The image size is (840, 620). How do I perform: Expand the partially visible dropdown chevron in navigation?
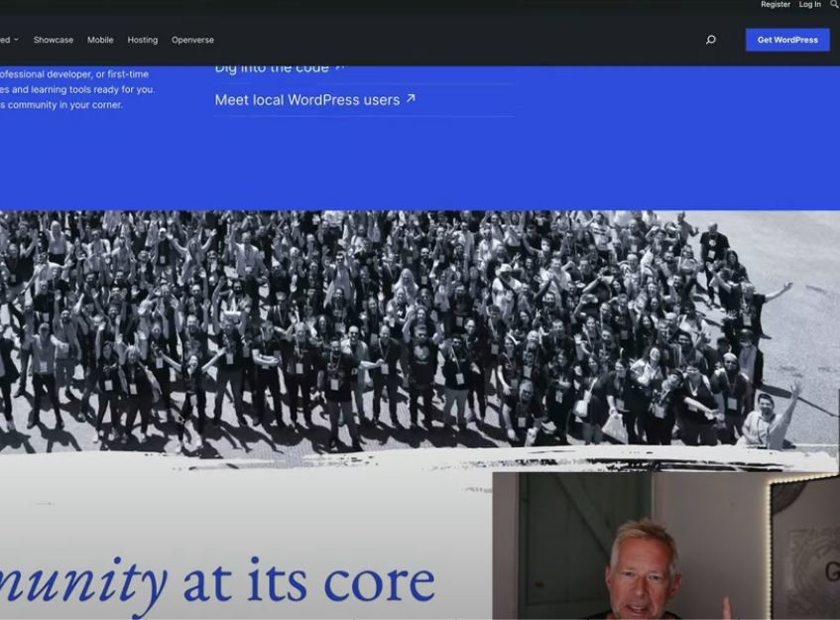[x=16, y=40]
